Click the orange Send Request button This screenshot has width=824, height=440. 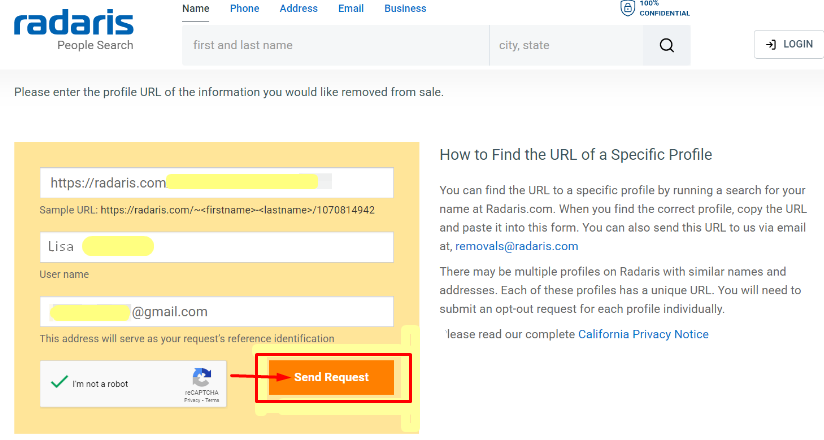[331, 377]
